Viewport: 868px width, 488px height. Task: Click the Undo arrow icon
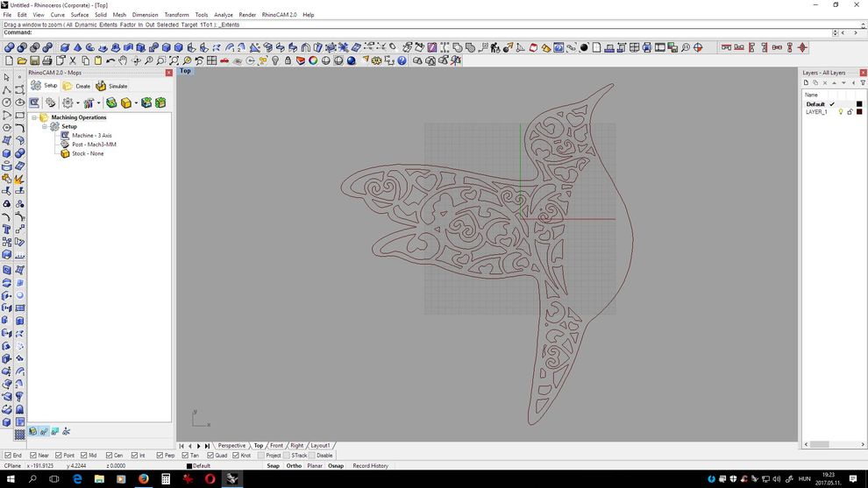(110, 61)
